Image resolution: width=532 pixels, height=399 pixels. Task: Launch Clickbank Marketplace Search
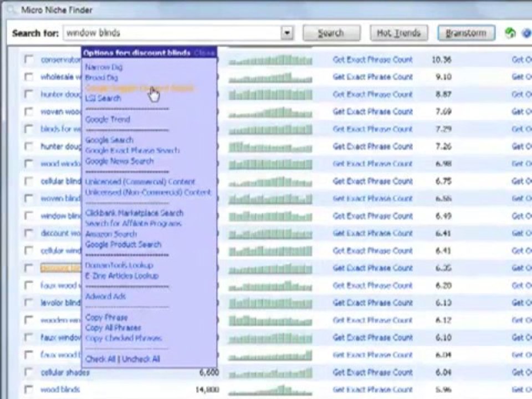coord(134,213)
